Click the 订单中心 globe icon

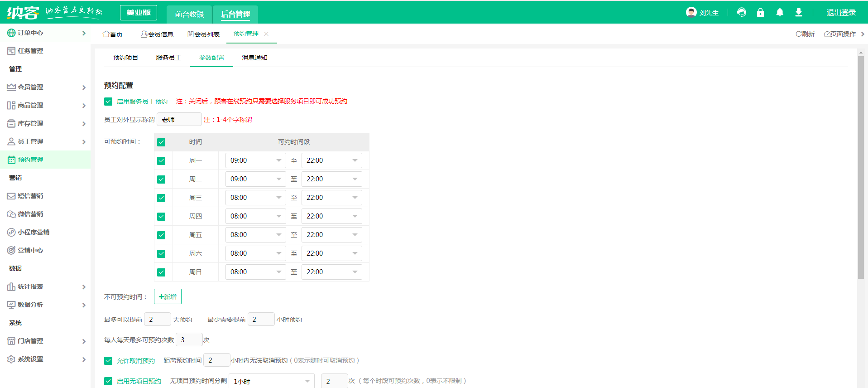tap(11, 33)
